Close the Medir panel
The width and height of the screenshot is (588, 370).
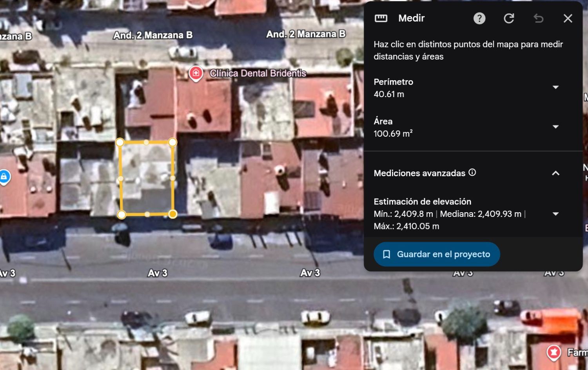(568, 18)
